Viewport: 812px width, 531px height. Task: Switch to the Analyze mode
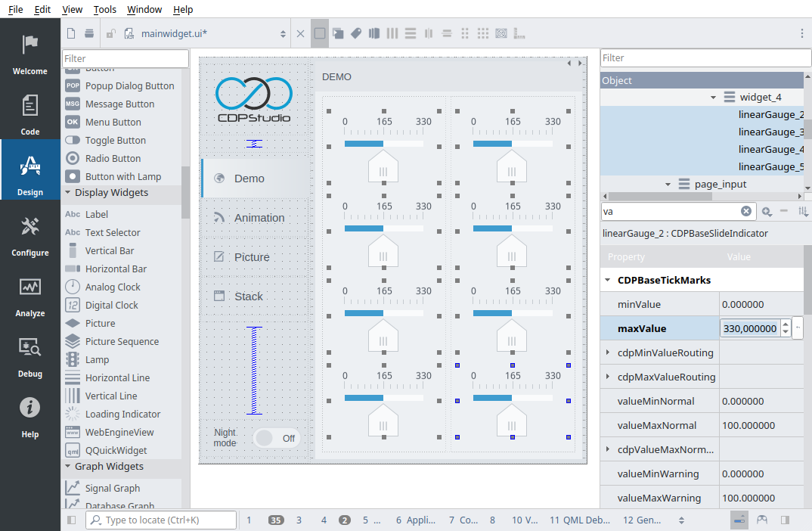click(30, 295)
